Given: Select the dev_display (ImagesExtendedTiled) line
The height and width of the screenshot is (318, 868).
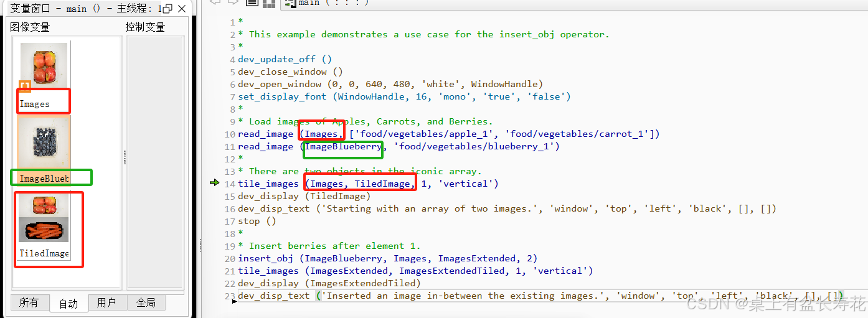Looking at the screenshot, I should click(329, 284).
